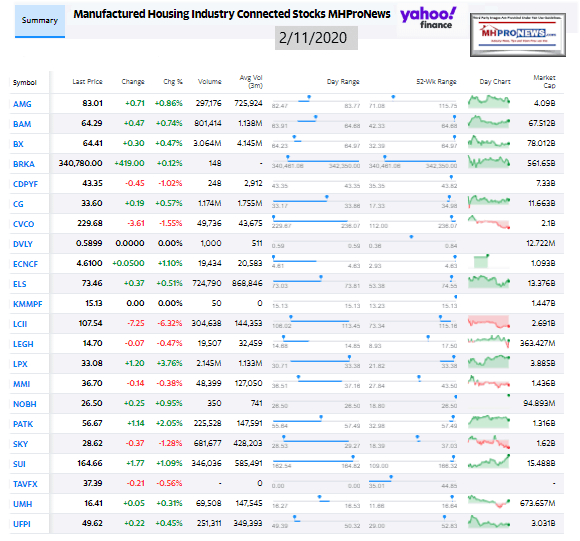
Task: Click the MHProNews logo image
Action: coord(517,35)
